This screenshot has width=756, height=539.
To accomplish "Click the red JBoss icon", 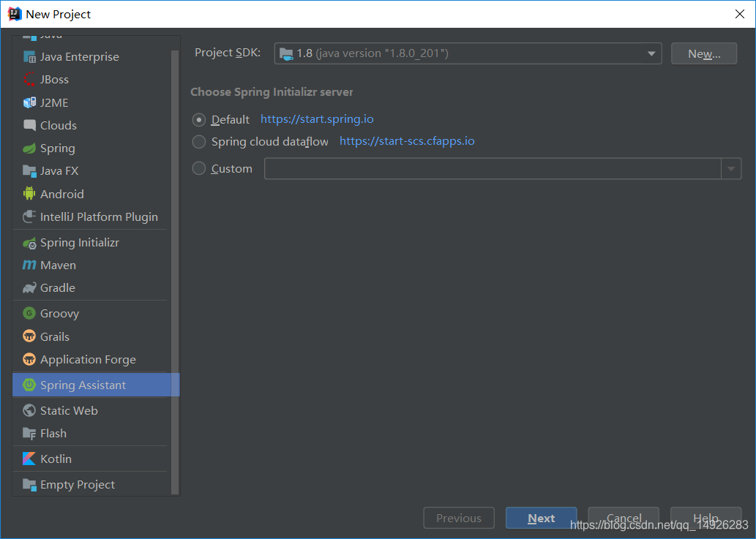I will pyautogui.click(x=29, y=80).
